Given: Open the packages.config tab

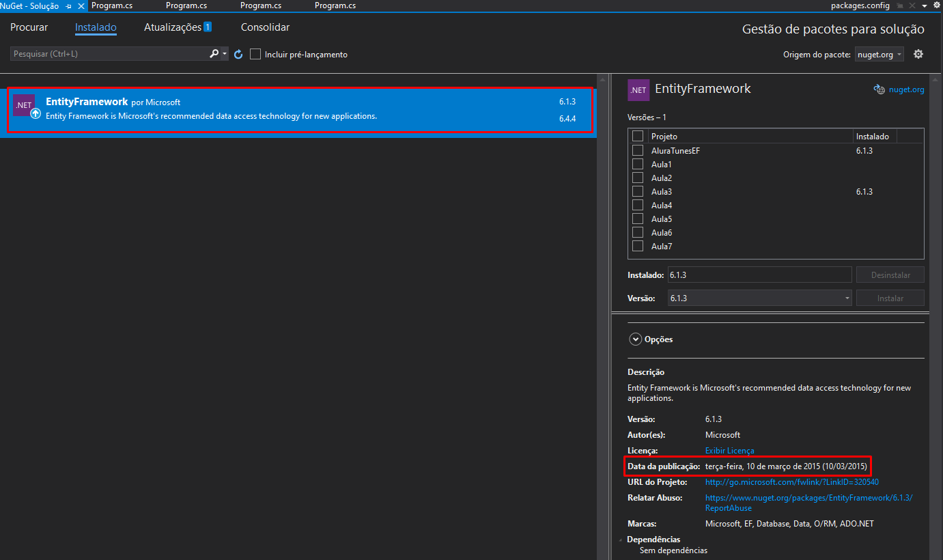Looking at the screenshot, I should click(860, 5).
